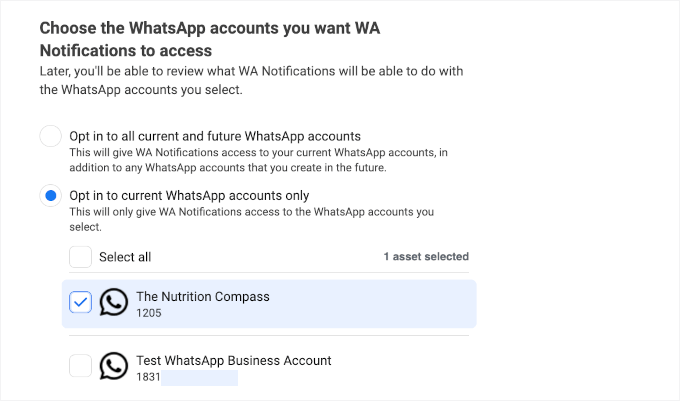Click The Nutrition Compass account name
This screenshot has width=680, height=401.
(x=203, y=296)
